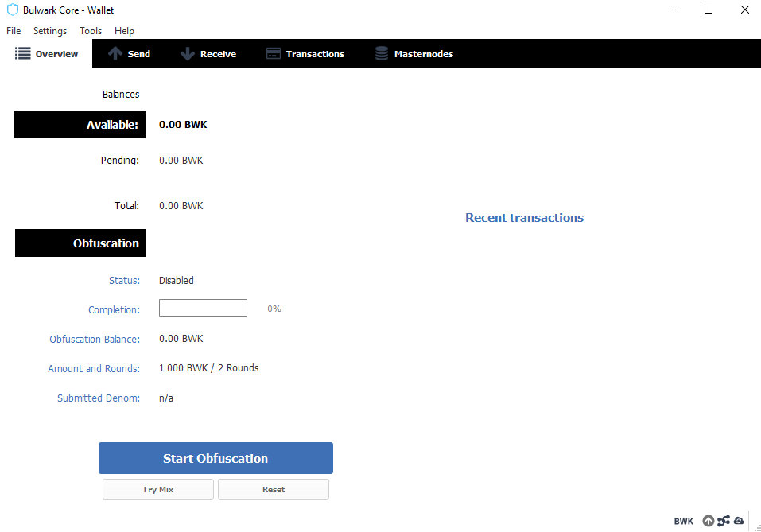Switch to the Masternodes tab
Image resolution: width=761 pixels, height=532 pixels.
[x=414, y=53]
